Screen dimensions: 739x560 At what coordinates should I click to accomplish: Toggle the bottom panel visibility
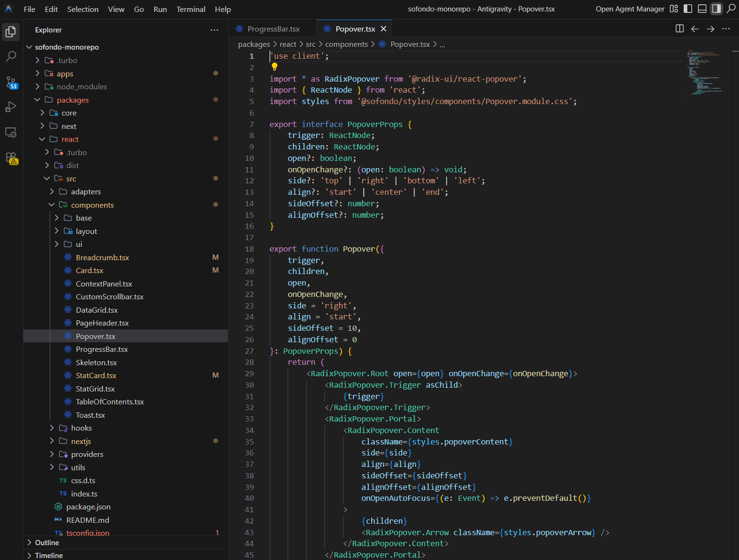click(702, 9)
